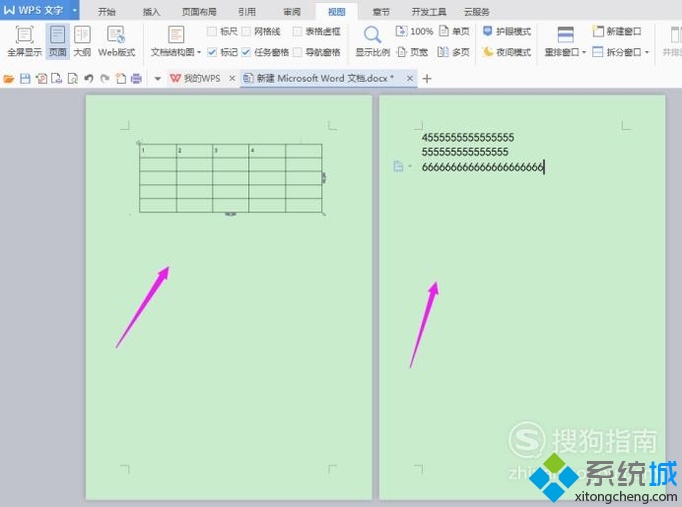Close the 新建 Microsoft Word 文档.docx tab

pyautogui.click(x=409, y=78)
